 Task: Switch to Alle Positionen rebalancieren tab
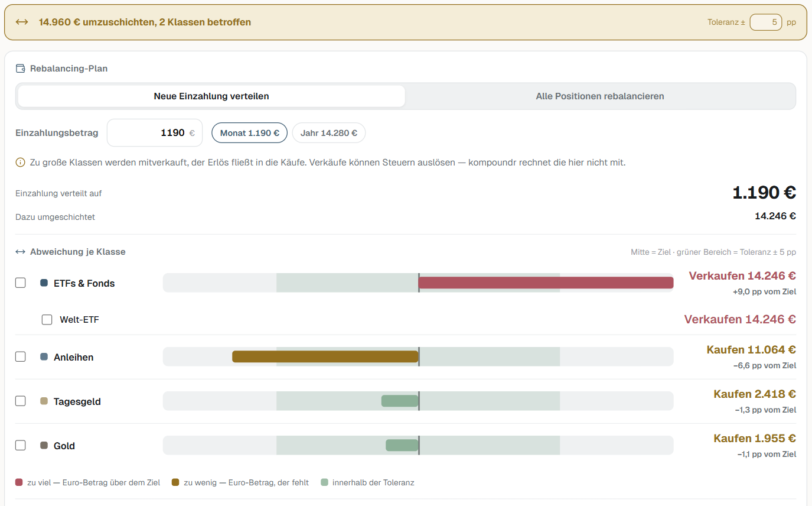tap(600, 96)
